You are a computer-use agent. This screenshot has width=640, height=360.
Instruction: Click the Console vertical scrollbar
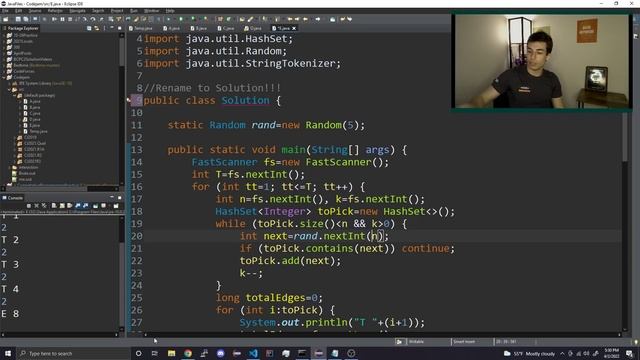click(121, 273)
